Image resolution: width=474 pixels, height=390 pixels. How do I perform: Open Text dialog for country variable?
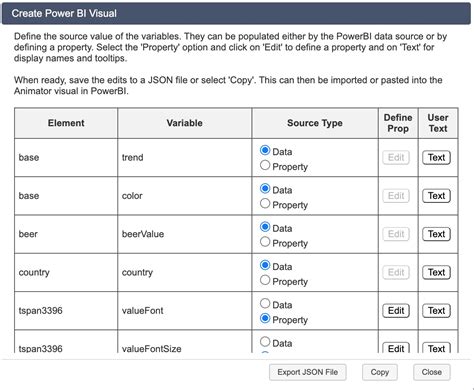[436, 272]
